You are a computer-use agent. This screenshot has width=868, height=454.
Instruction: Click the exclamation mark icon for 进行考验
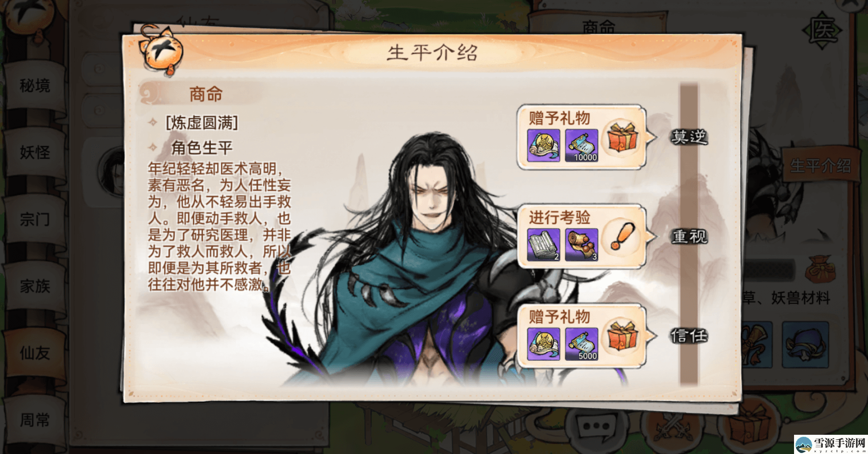[622, 236]
